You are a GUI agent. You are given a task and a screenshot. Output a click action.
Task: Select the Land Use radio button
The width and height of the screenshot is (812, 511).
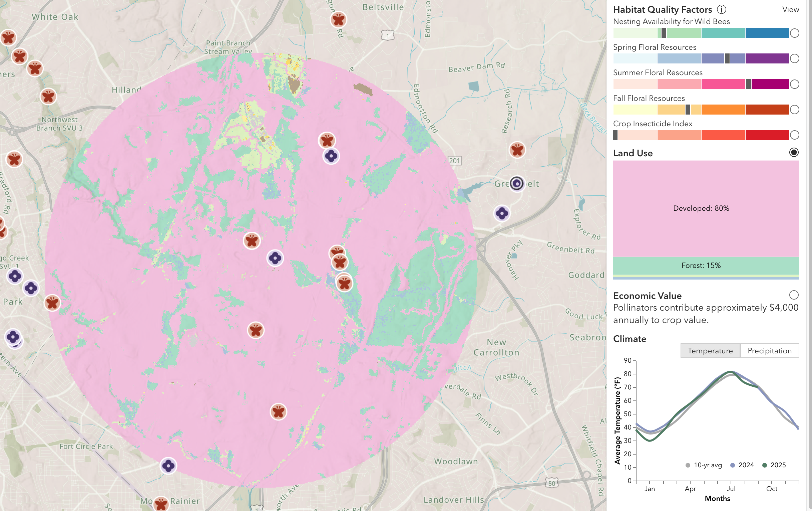pos(794,153)
